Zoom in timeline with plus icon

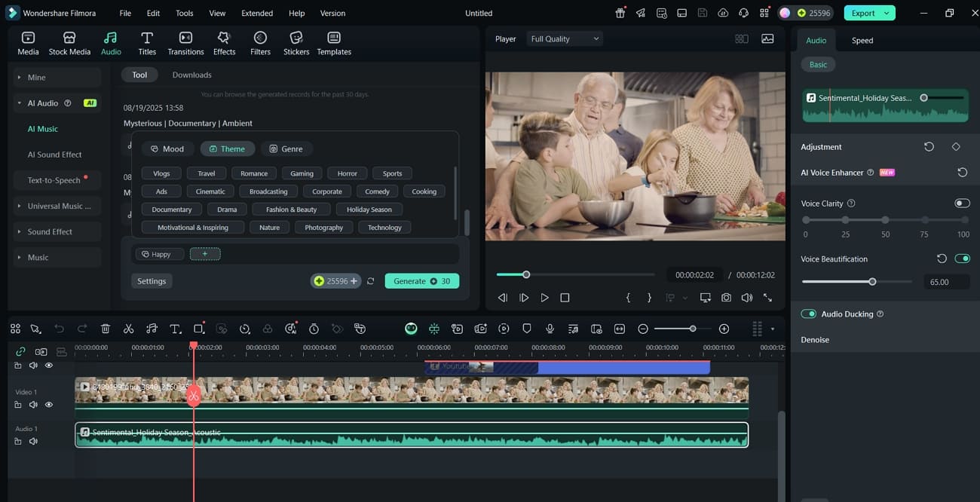point(724,329)
